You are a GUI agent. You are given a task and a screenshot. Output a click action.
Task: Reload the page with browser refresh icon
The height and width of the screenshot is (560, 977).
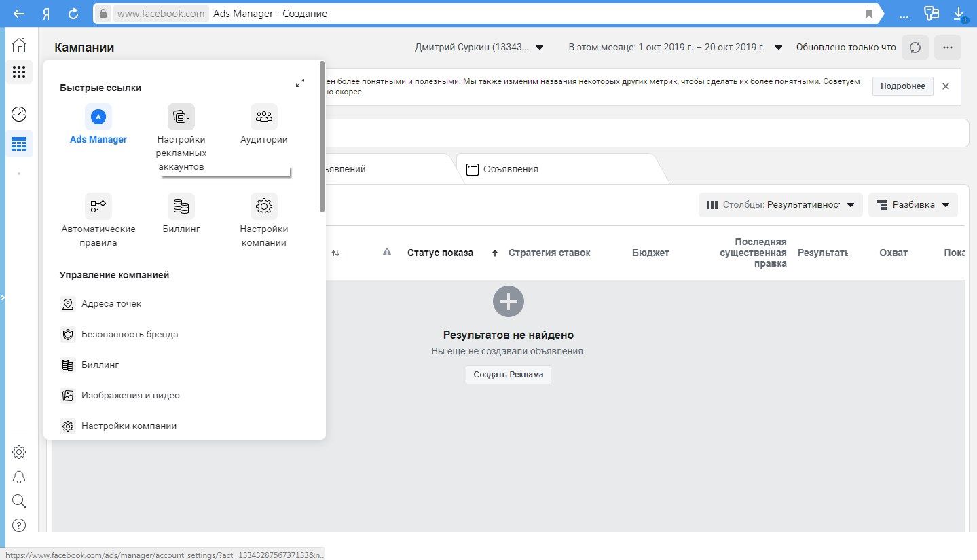point(73,13)
